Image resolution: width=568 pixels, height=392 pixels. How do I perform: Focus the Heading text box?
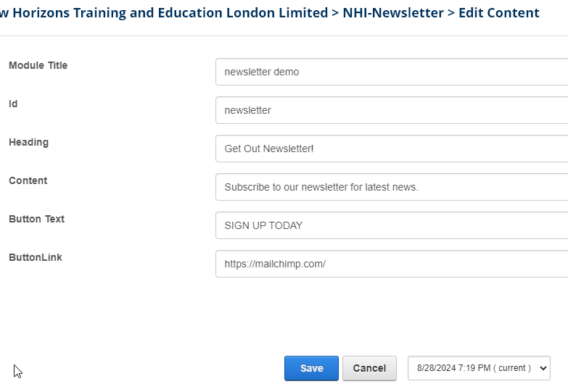pos(392,149)
